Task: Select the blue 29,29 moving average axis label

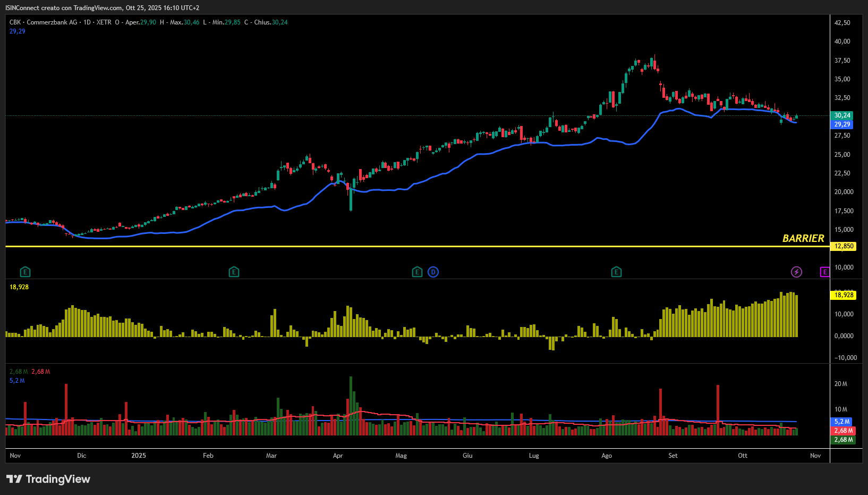Action: (842, 124)
